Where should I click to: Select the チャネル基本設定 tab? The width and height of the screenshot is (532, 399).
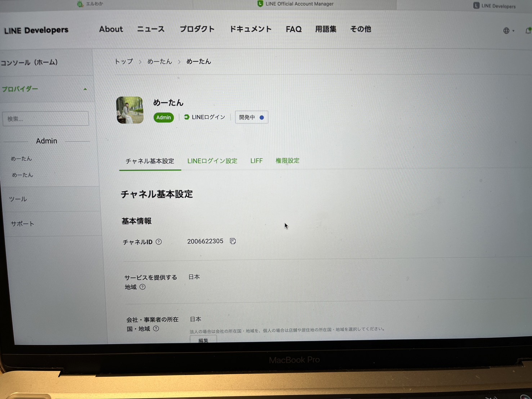tap(150, 161)
